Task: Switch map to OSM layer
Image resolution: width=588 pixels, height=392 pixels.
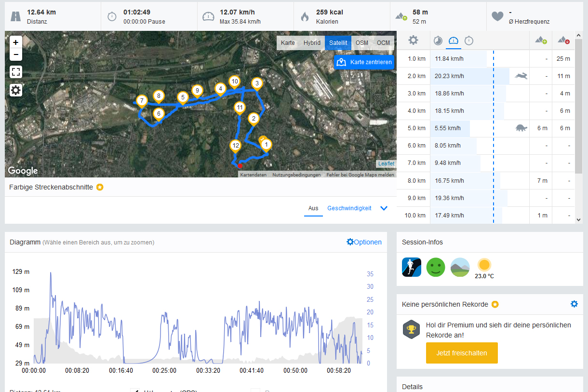Action: 361,43
